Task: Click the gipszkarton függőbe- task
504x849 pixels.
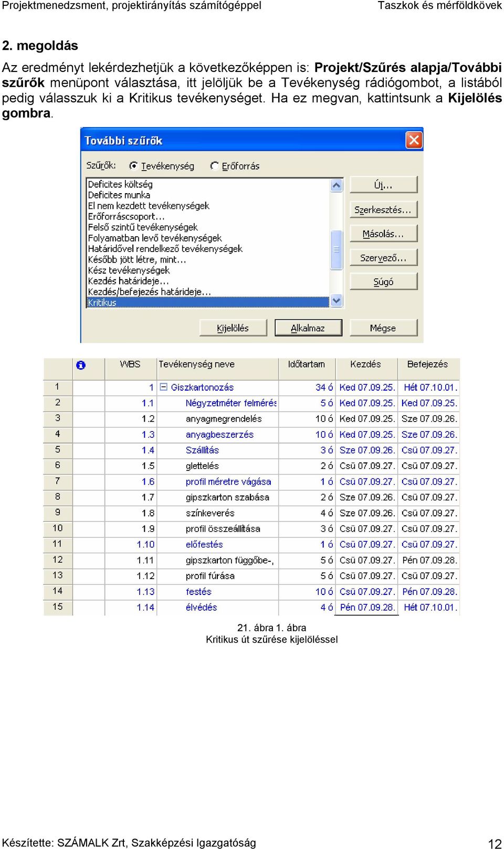Action: 230,560
